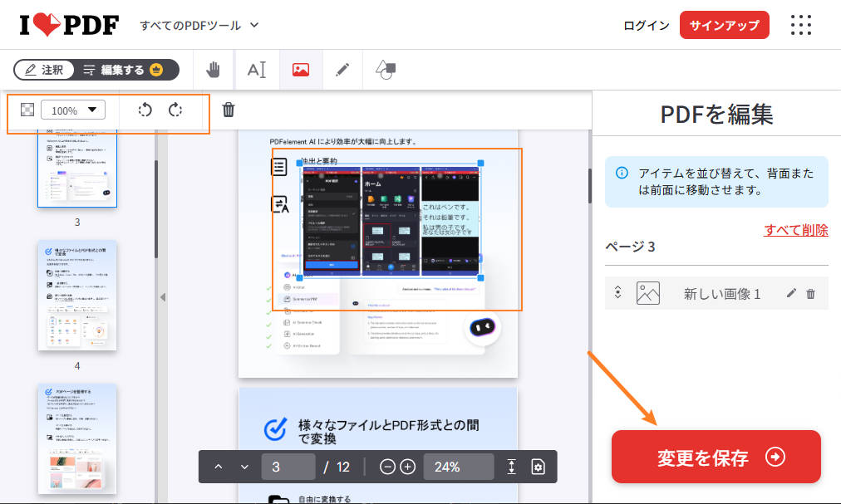Rotate the selected image clockwise
This screenshot has height=504, width=841.
175,109
